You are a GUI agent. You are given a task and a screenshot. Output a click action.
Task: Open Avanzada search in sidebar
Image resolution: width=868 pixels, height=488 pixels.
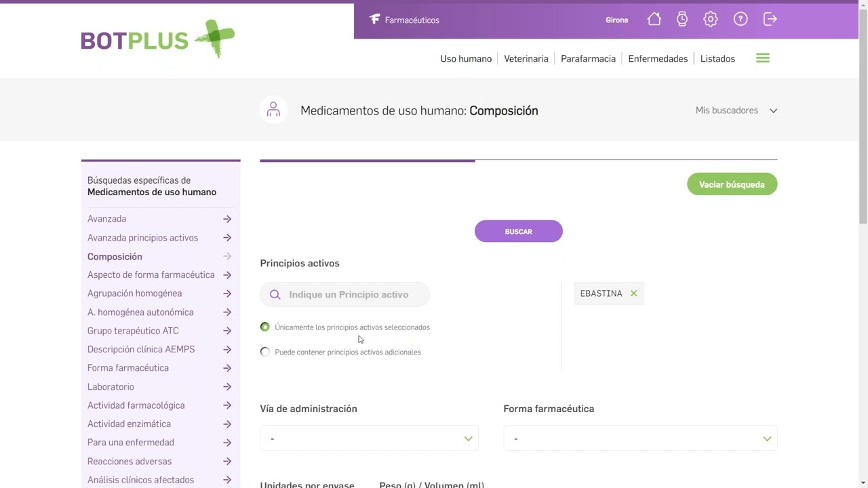point(106,219)
